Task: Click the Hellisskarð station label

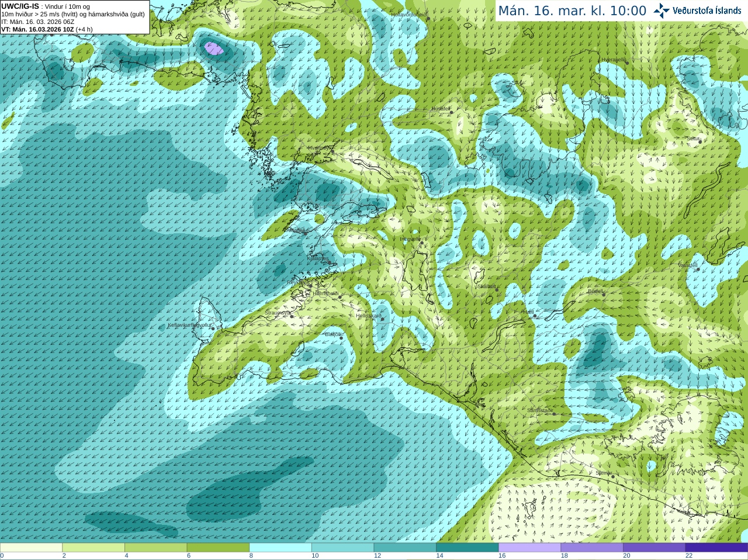Action: pyautogui.click(x=369, y=316)
